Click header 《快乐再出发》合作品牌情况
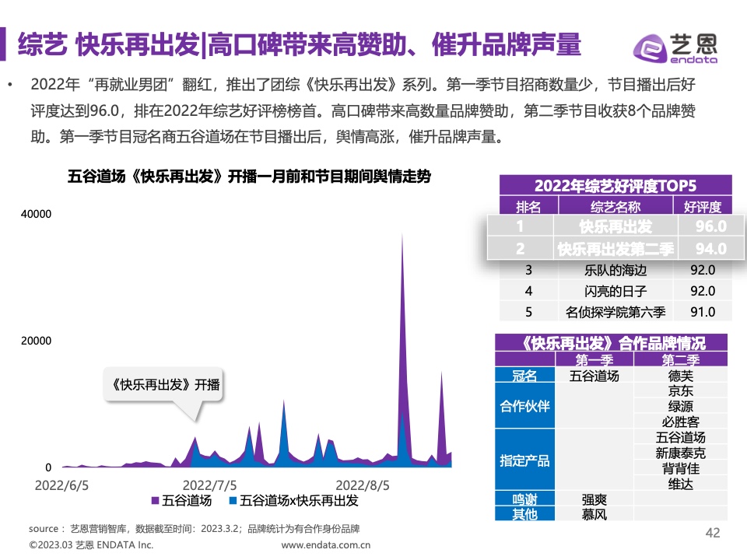The image size is (747, 560). pos(612,343)
